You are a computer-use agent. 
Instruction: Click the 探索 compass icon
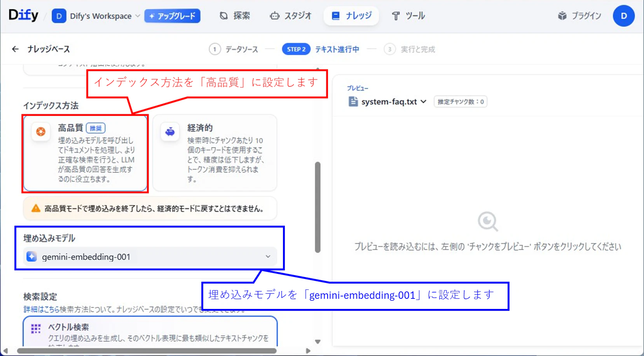point(224,16)
